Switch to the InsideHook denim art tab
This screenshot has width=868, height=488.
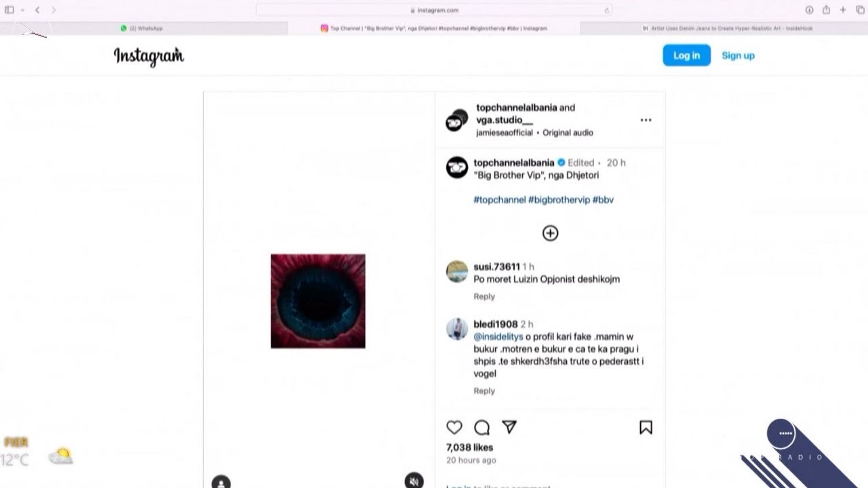[x=724, y=28]
